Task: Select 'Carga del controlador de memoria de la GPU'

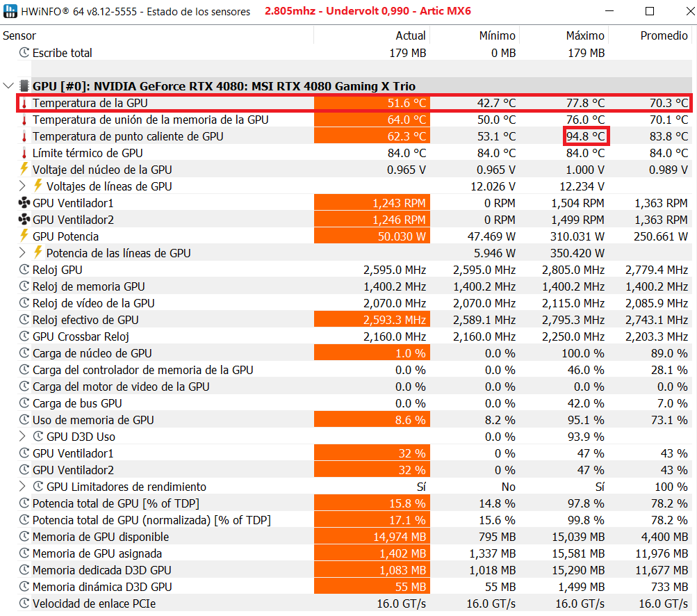Action: [142, 370]
